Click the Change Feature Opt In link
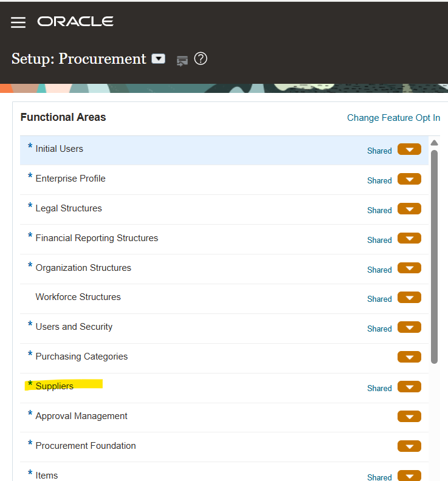The image size is (448, 481). [x=393, y=118]
